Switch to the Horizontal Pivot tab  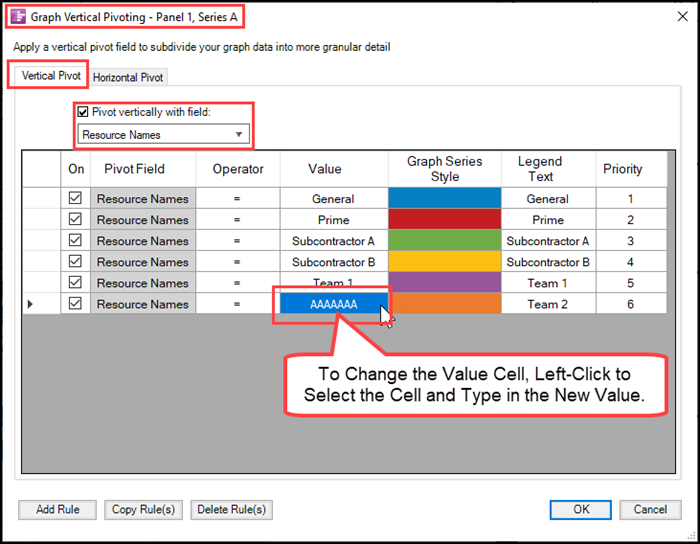128,77
